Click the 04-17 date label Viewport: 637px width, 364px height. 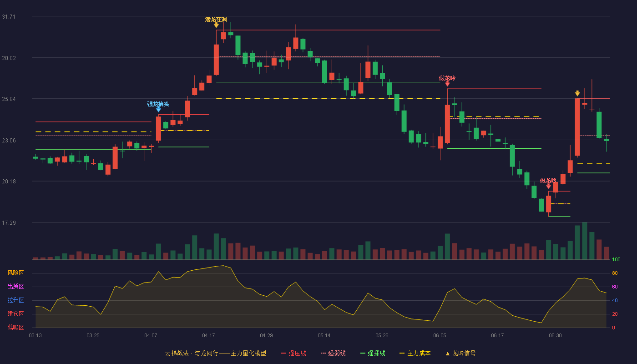(x=208, y=335)
